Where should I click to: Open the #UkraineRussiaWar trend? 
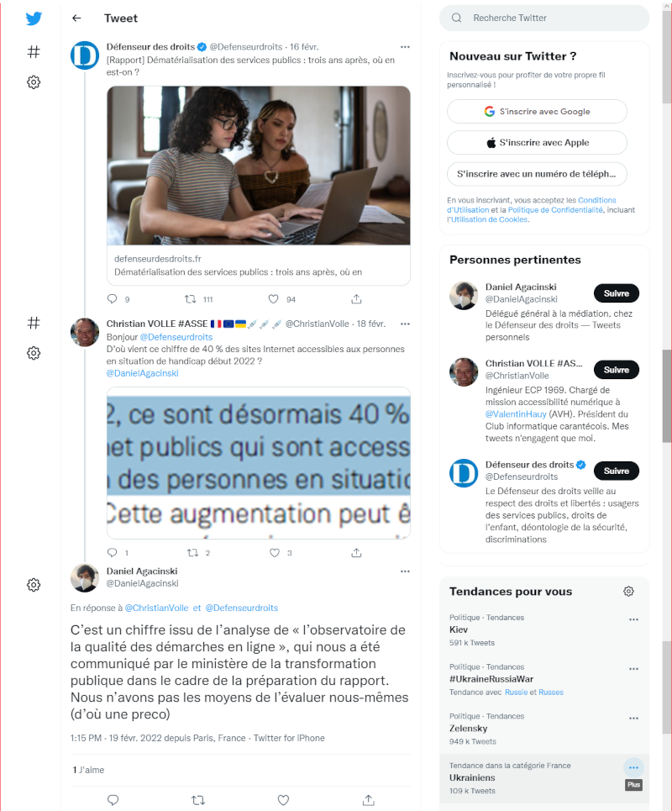click(x=491, y=678)
